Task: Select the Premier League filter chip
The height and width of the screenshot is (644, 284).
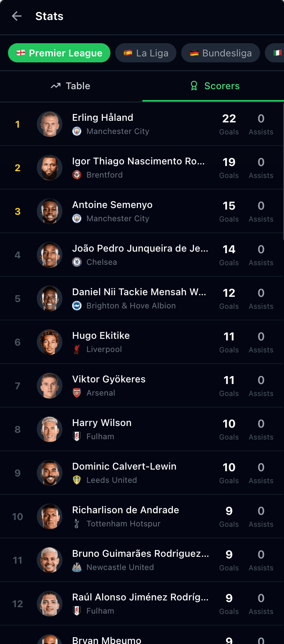Action: tap(59, 53)
